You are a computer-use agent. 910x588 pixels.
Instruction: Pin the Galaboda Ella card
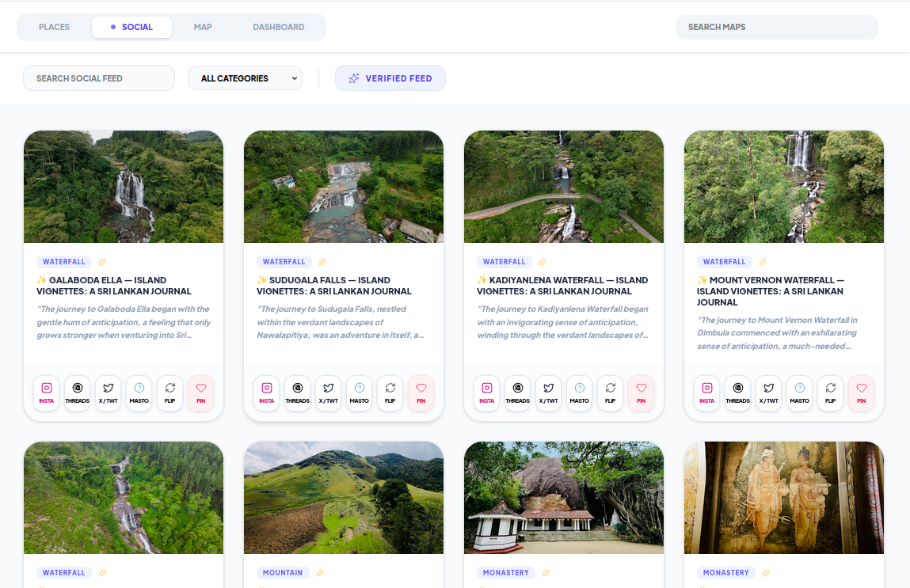coord(201,393)
